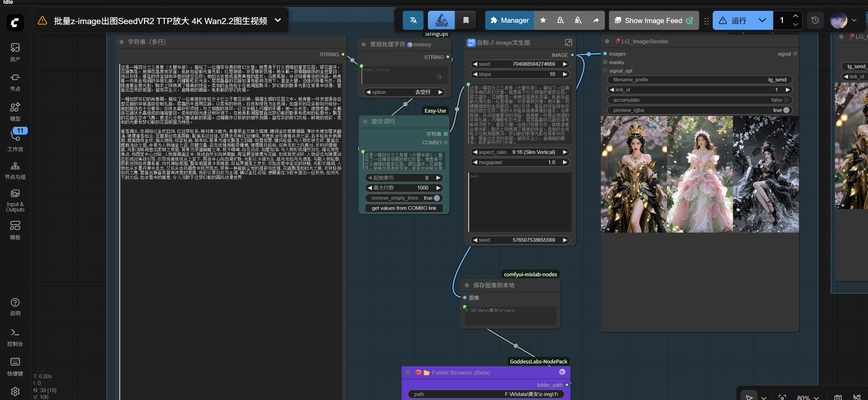Viewport: 868px width, 400px height.
Task: Open the 运行 run options dropdown arrow
Action: [x=762, y=20]
